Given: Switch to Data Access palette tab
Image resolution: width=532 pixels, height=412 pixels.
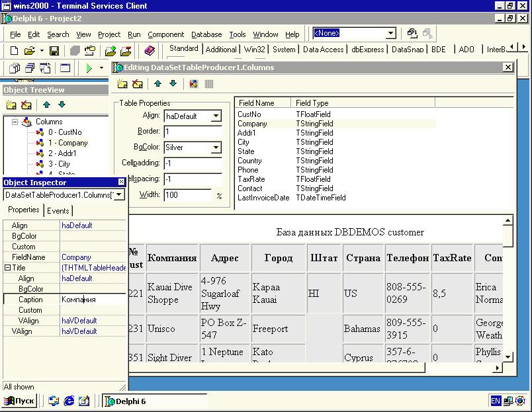Looking at the screenshot, I should pyautogui.click(x=323, y=50).
